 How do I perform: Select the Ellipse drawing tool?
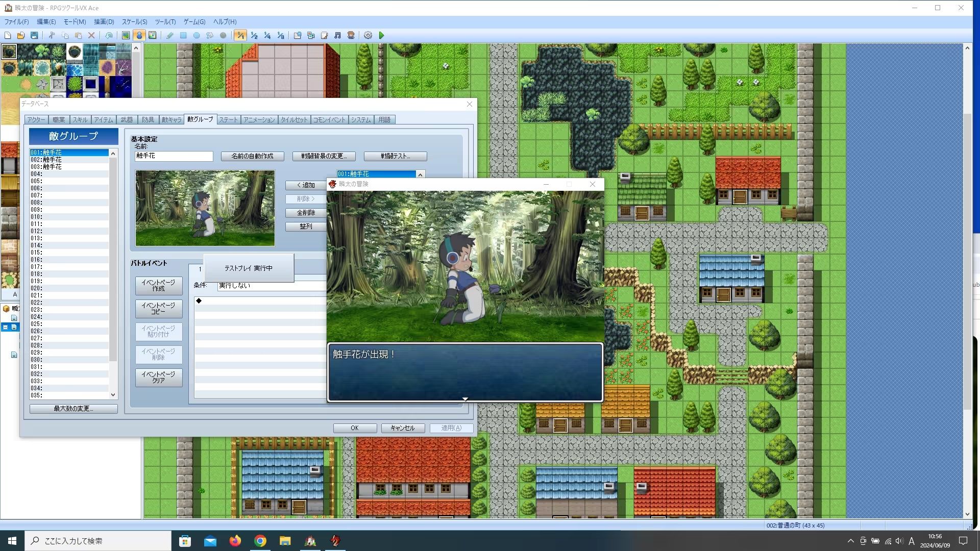coord(197,35)
